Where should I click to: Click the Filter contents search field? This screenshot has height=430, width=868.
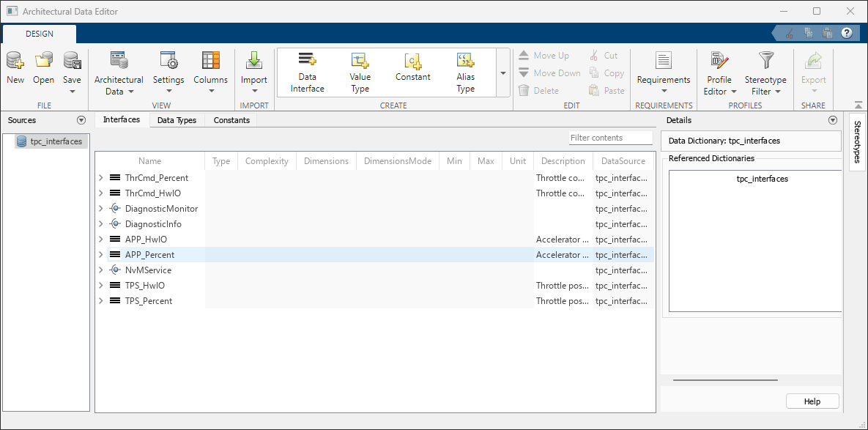610,138
